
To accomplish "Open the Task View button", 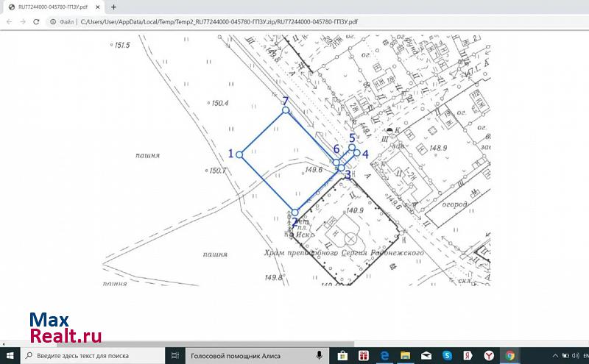I will click(x=174, y=355).
